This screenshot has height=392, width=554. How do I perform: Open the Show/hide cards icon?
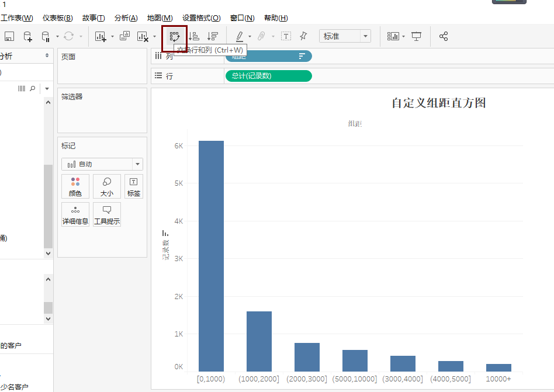coord(393,36)
